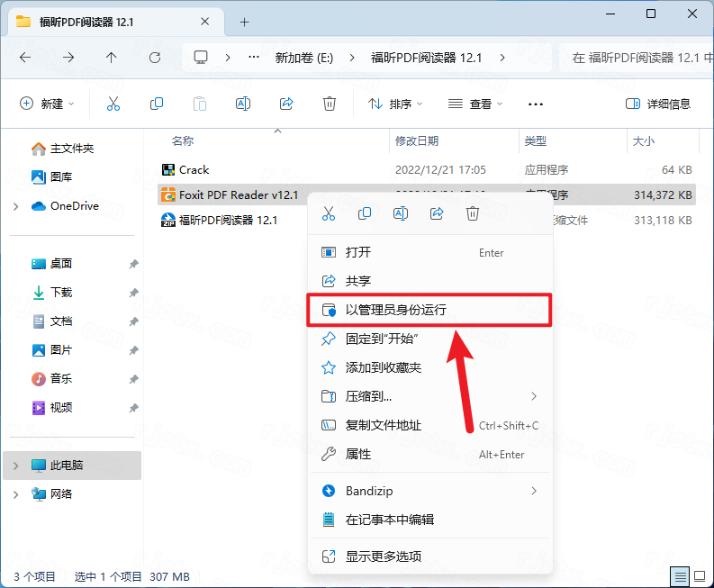Viewport: 714px width, 588px height.
Task: Sort by the 类型 column header
Action: coord(536,141)
